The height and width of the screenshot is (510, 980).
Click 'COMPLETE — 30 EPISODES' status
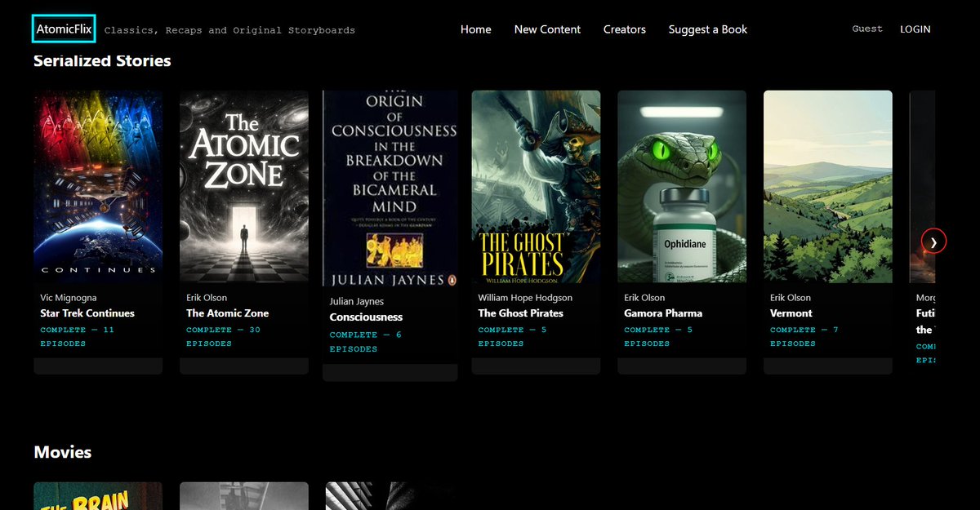click(x=224, y=336)
